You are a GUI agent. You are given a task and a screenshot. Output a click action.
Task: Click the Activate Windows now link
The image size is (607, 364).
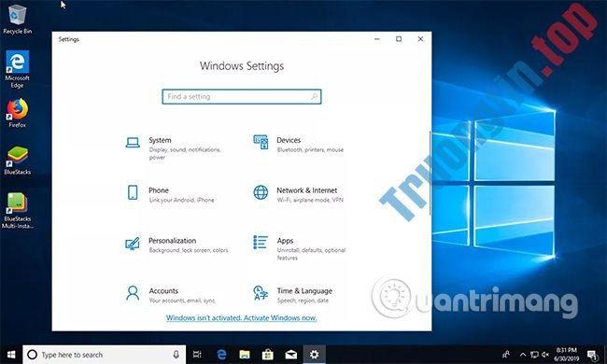(x=241, y=318)
